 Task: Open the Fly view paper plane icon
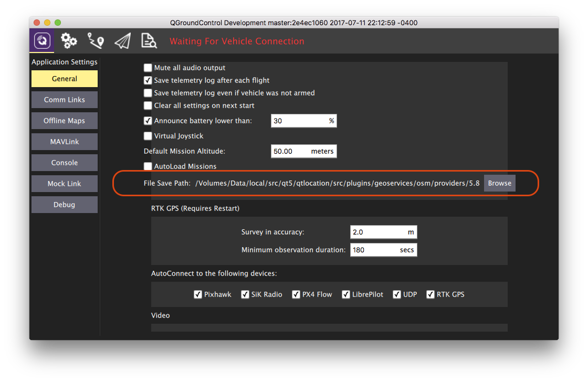click(123, 41)
